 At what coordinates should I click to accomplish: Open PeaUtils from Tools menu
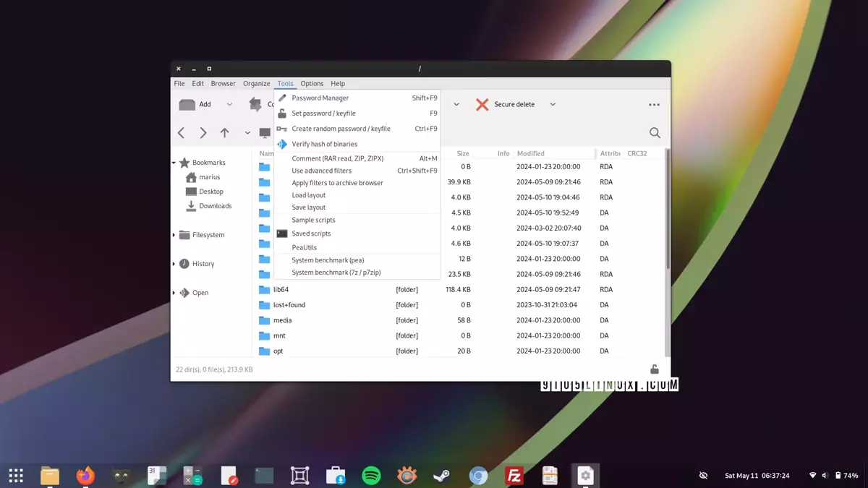357,247
